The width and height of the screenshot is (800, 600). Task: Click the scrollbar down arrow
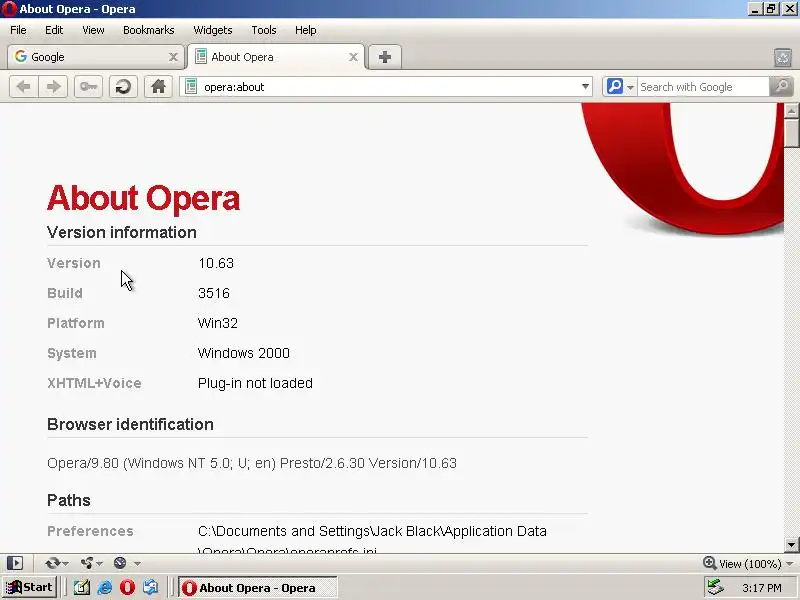point(791,545)
